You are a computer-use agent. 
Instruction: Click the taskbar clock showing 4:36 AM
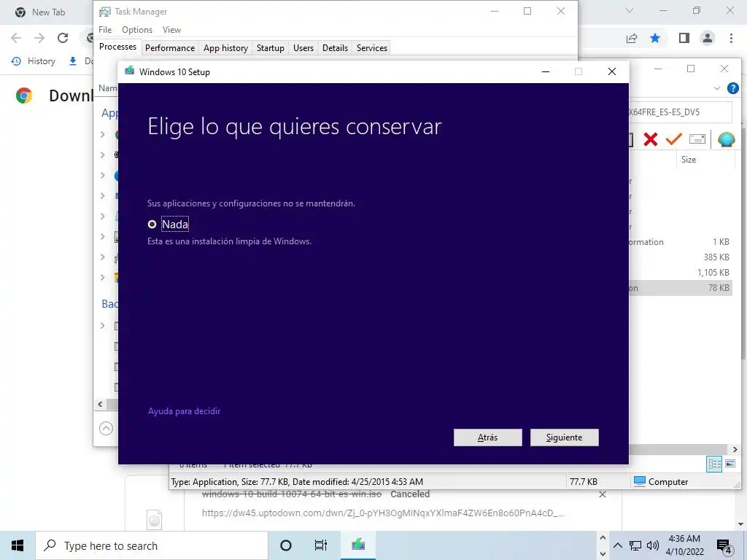(684, 545)
